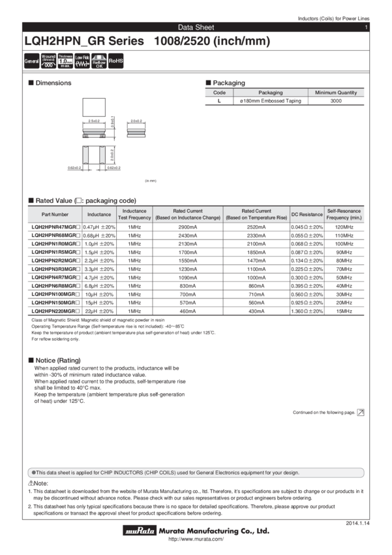Image resolution: width=392 pixels, height=555 pixels.
Task: Select part number LQH2HPNR47MGR
Action: pos(55,227)
